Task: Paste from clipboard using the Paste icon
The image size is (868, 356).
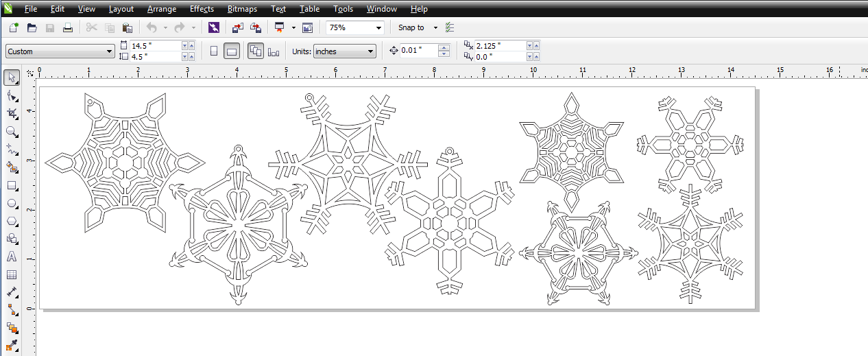Action: (x=128, y=27)
